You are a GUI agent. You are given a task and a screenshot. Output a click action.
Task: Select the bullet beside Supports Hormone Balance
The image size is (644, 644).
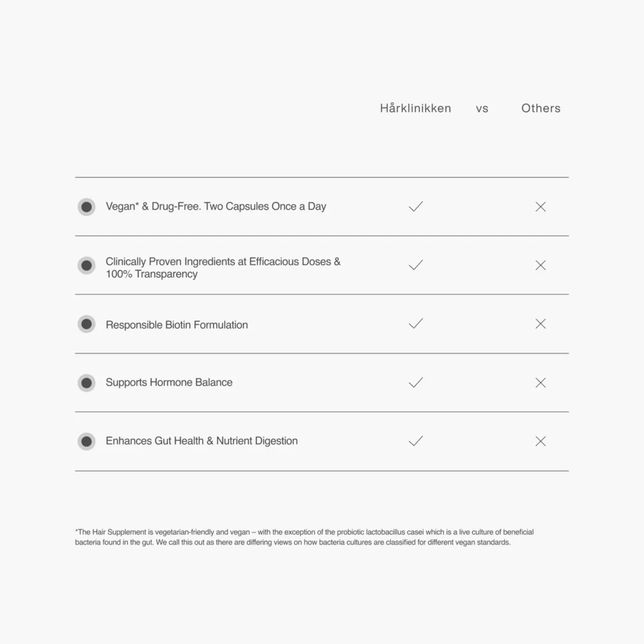pyautogui.click(x=86, y=383)
